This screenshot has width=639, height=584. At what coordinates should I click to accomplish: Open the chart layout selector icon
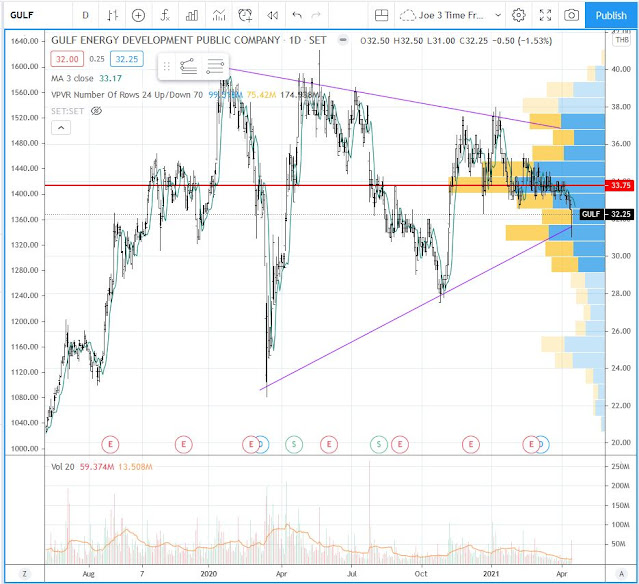point(381,15)
